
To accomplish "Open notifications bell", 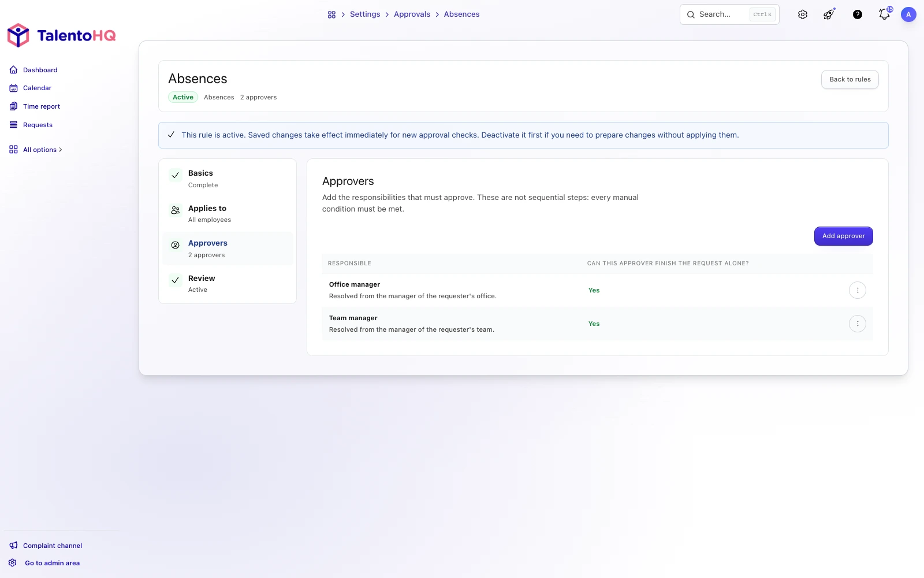I will point(884,14).
